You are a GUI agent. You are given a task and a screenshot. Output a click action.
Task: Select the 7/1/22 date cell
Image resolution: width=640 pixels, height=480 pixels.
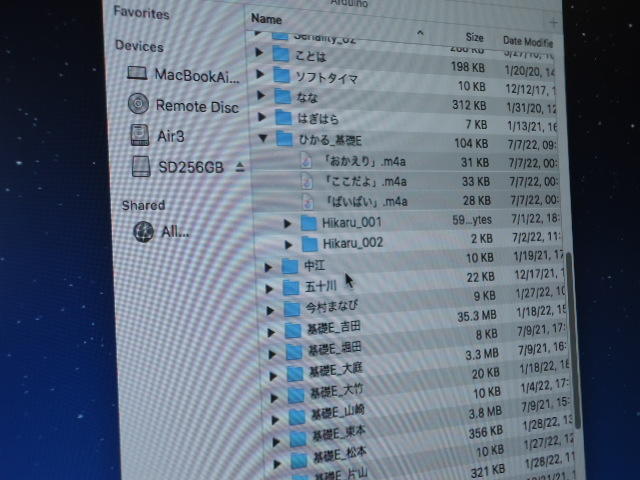tap(536, 219)
